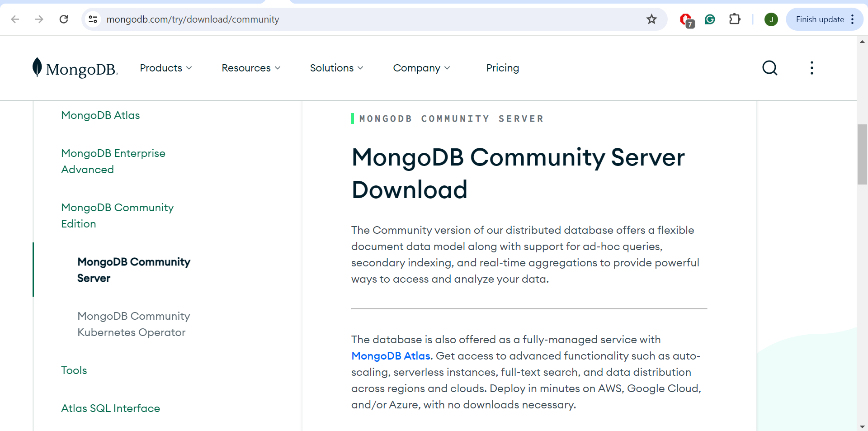Open the green J profile avatar

pyautogui.click(x=771, y=19)
